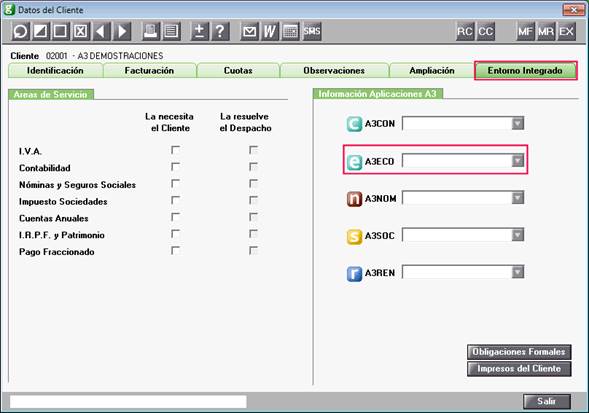Click the printer toolbar icon
The height and width of the screenshot is (413, 589).
151,31
